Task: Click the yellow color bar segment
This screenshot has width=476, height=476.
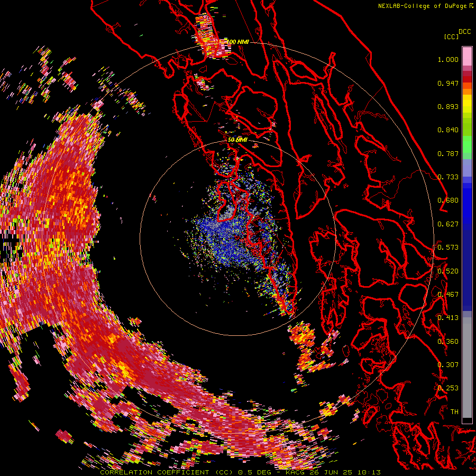Action: coord(467,104)
